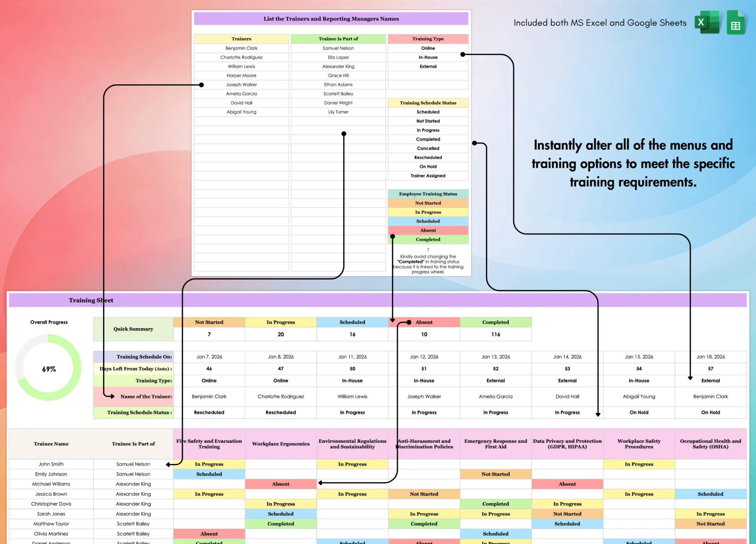Select the Online training type cell in list
756x544 pixels.
(428, 48)
